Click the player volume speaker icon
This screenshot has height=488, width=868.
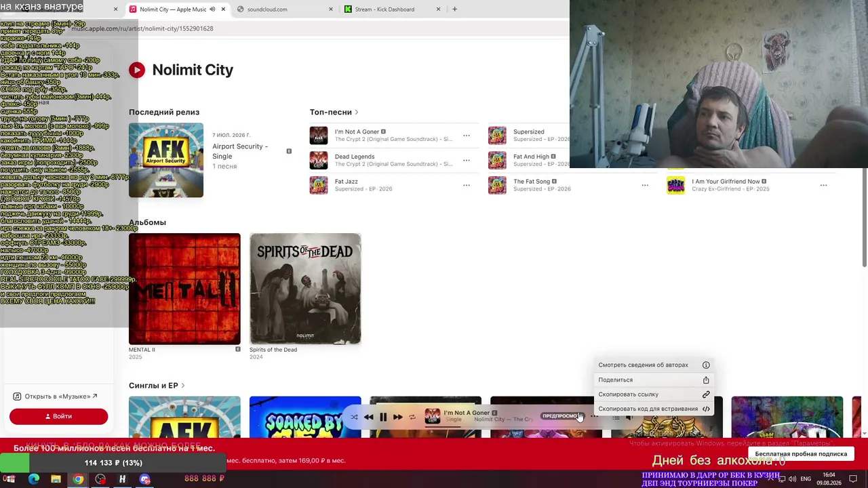coord(629,418)
